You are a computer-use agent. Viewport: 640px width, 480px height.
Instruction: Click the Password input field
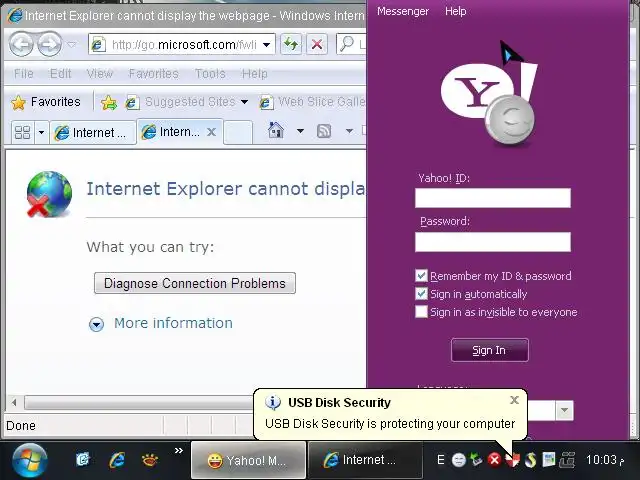tap(493, 242)
